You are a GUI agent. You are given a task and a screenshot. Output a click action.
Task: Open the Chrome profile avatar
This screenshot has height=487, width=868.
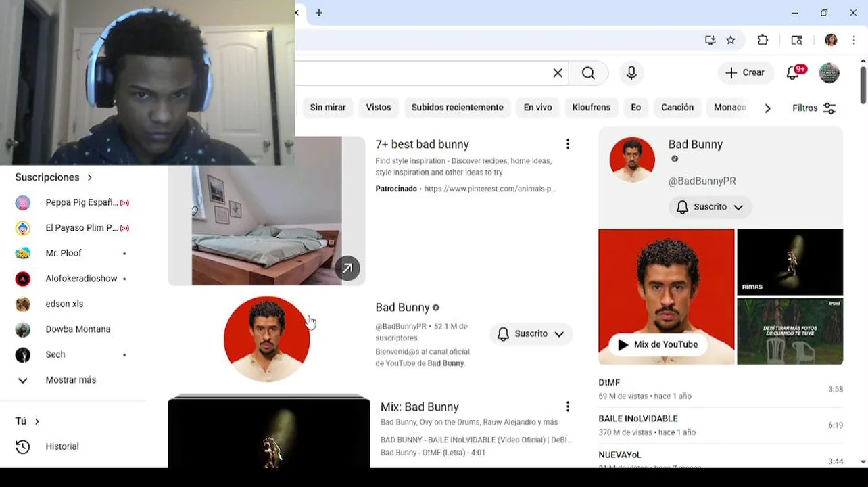[x=831, y=40]
